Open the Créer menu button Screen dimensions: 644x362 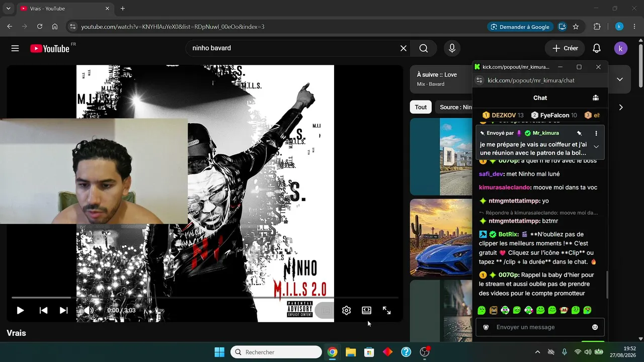tap(565, 48)
